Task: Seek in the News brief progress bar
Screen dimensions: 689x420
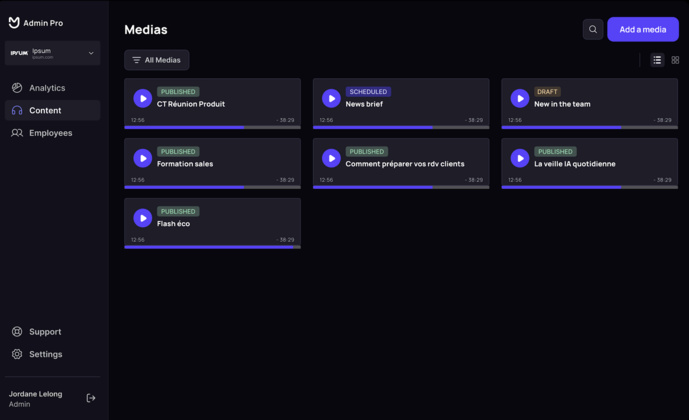Action: 401,127
